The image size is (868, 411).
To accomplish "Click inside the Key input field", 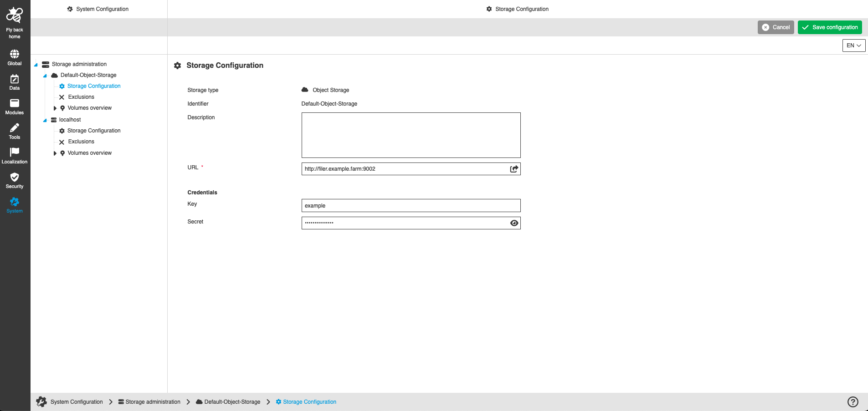I will tap(410, 205).
